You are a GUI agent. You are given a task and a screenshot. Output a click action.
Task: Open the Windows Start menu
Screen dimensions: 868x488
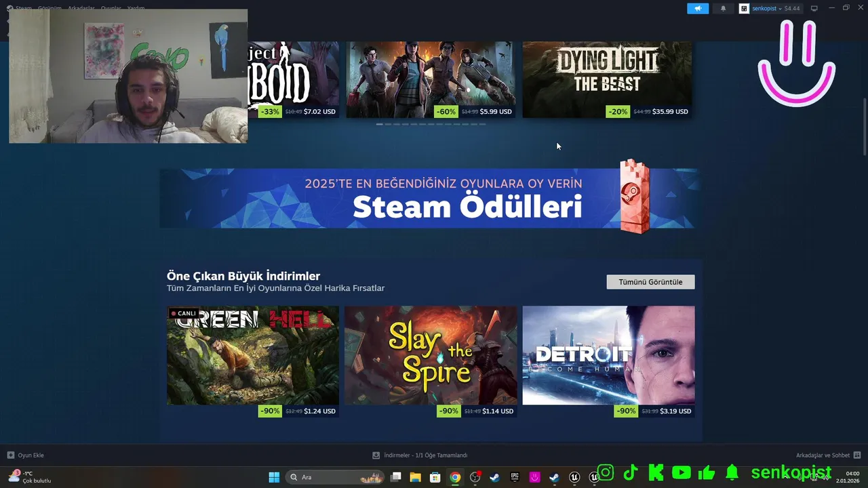tap(274, 477)
